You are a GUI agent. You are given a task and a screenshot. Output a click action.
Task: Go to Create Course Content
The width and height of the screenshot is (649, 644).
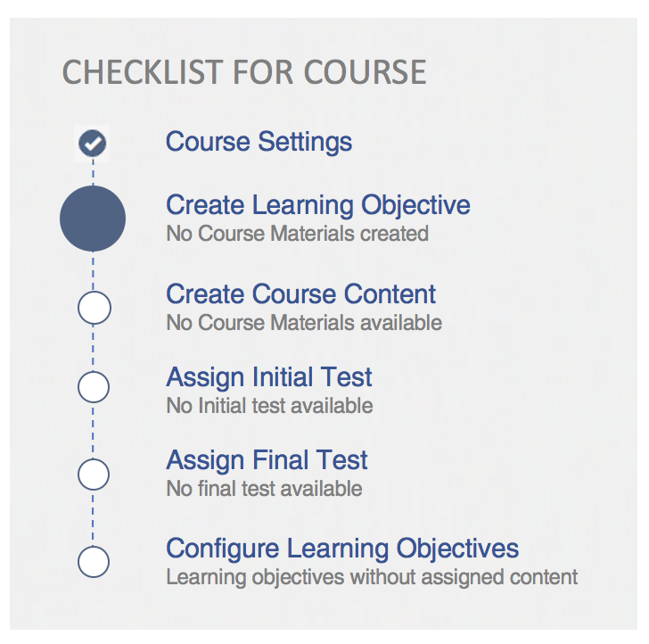[x=300, y=294]
